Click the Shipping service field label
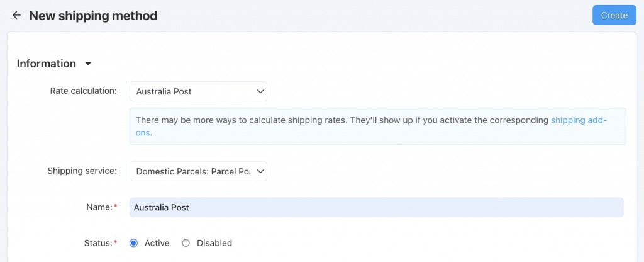Image resolution: width=644 pixels, height=262 pixels. [x=82, y=171]
